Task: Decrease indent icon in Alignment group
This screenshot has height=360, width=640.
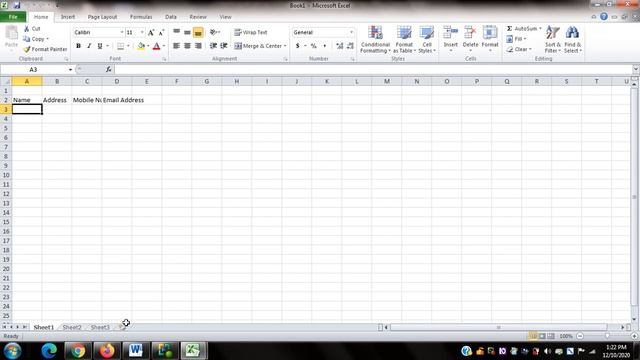Action: click(213, 46)
